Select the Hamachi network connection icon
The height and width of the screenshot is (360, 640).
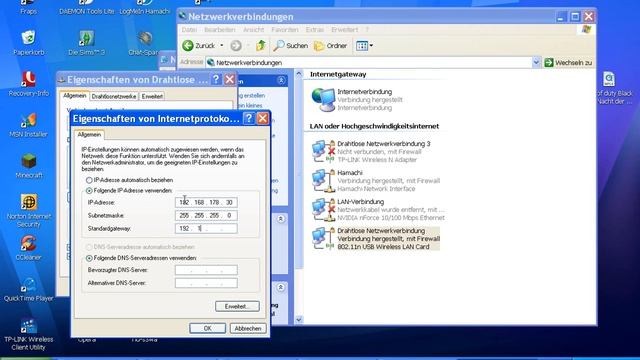[x=324, y=180]
